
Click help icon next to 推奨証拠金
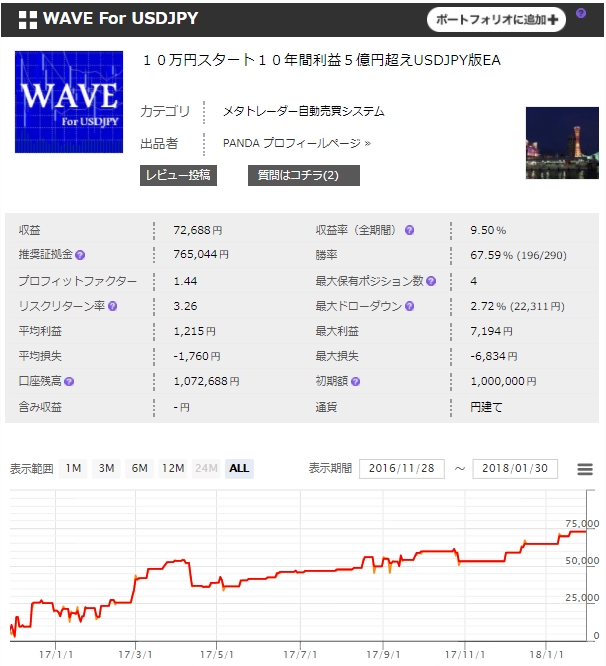[80, 256]
